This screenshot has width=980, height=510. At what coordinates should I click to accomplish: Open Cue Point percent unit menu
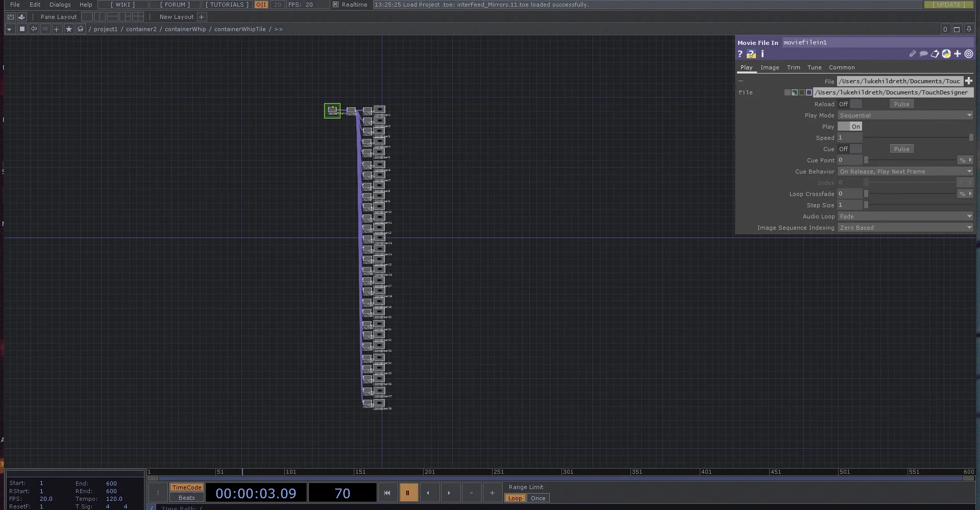click(x=965, y=160)
